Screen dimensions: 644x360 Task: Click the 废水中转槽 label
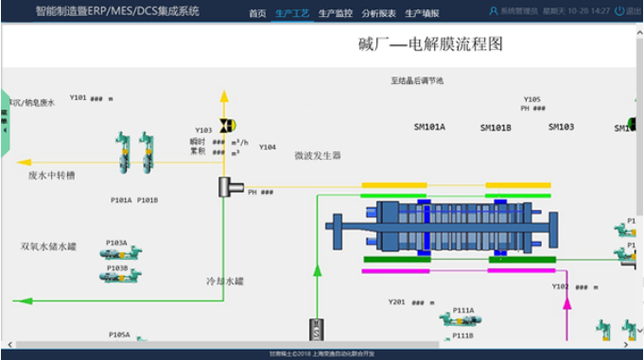click(x=51, y=176)
